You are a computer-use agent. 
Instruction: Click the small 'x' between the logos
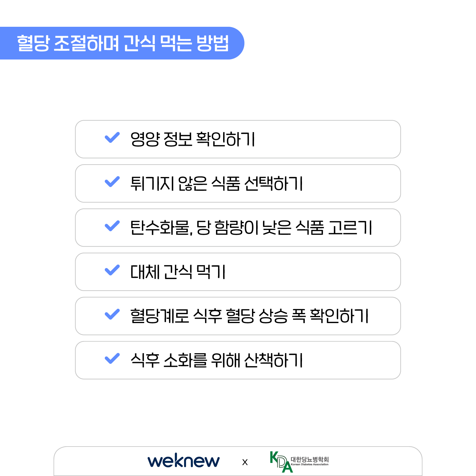point(245,462)
